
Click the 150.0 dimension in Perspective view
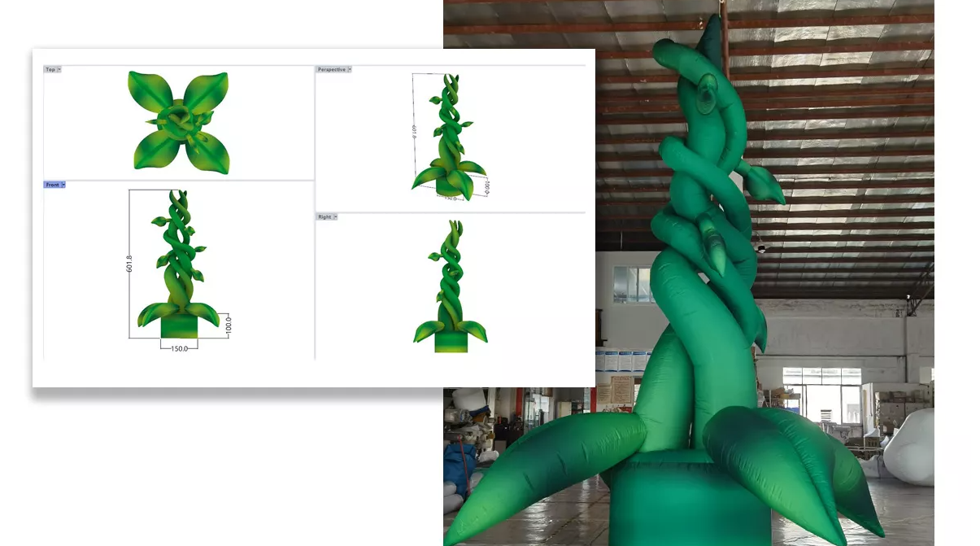pos(450,199)
